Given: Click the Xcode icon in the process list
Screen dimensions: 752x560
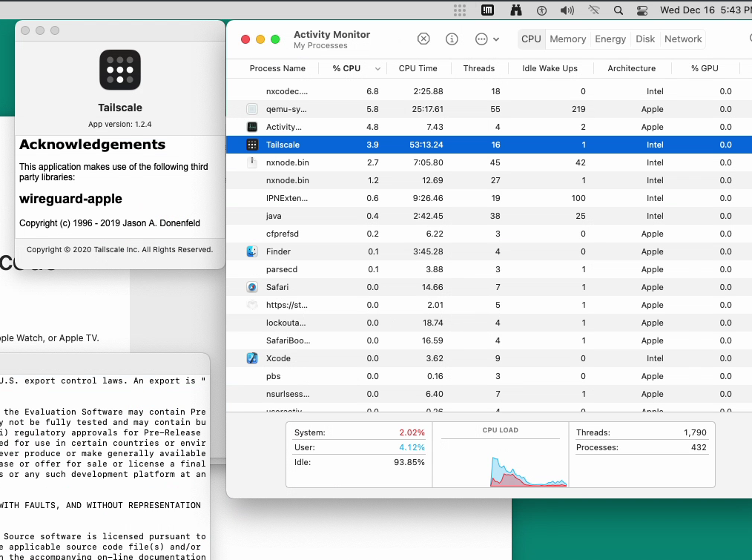Looking at the screenshot, I should (x=252, y=358).
